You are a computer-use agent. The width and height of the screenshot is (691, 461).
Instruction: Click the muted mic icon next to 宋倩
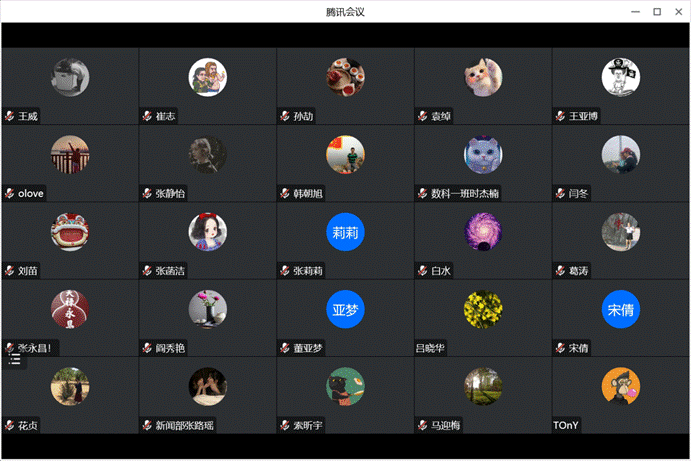pyautogui.click(x=560, y=348)
